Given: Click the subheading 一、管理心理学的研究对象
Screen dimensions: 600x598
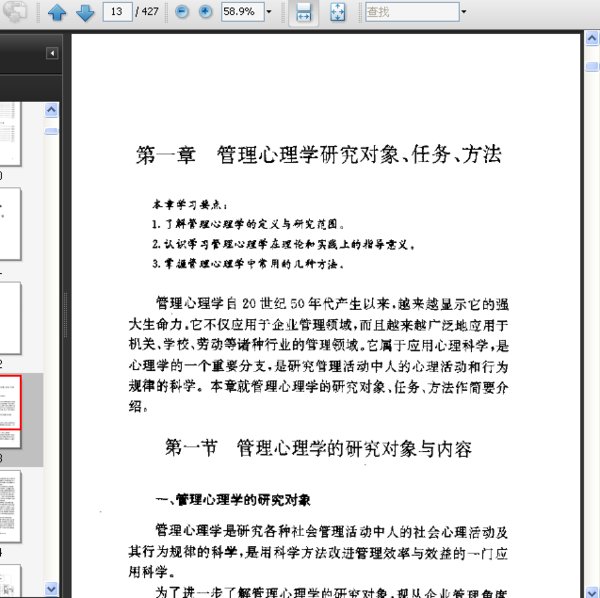Looking at the screenshot, I should pyautogui.click(x=233, y=500).
